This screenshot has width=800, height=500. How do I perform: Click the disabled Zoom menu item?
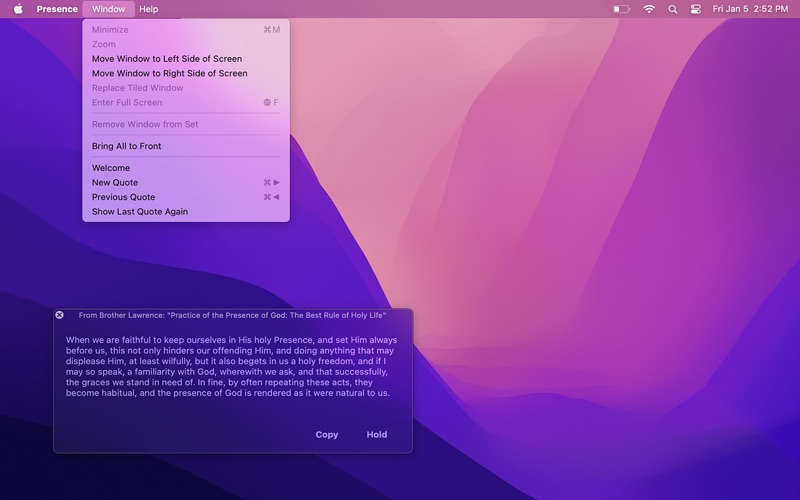(186, 44)
